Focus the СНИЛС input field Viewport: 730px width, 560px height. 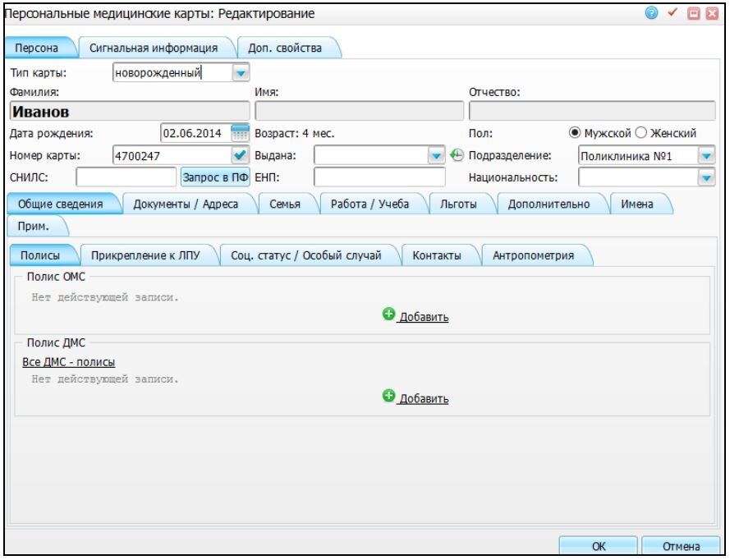tap(126, 177)
